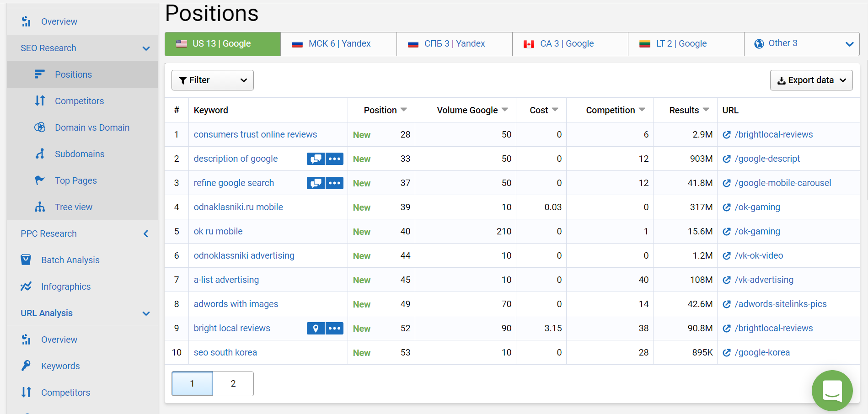Click the Top Pages flag icon
Screen dimensions: 868x414
40,180
